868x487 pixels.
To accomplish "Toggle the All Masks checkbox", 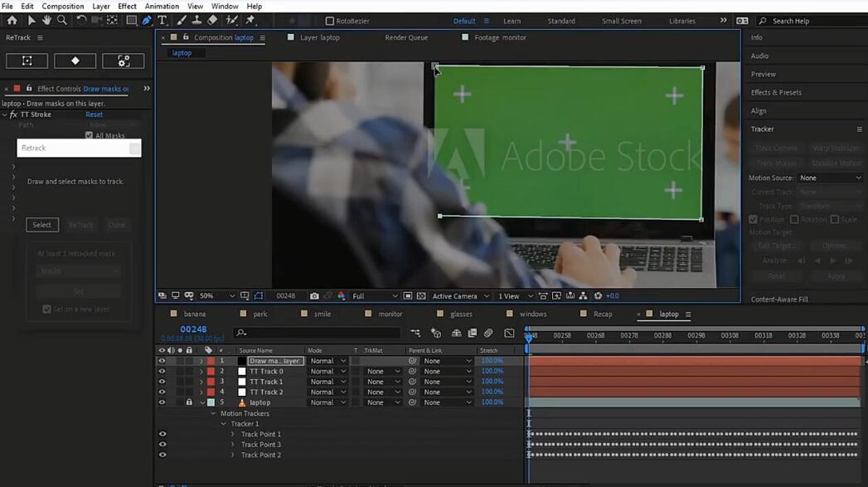I will (90, 135).
